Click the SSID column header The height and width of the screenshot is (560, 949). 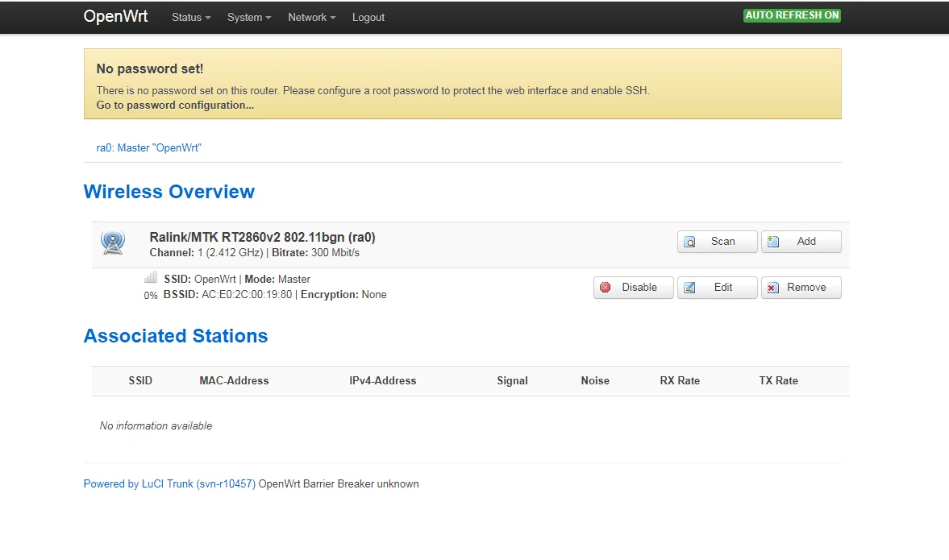(140, 381)
